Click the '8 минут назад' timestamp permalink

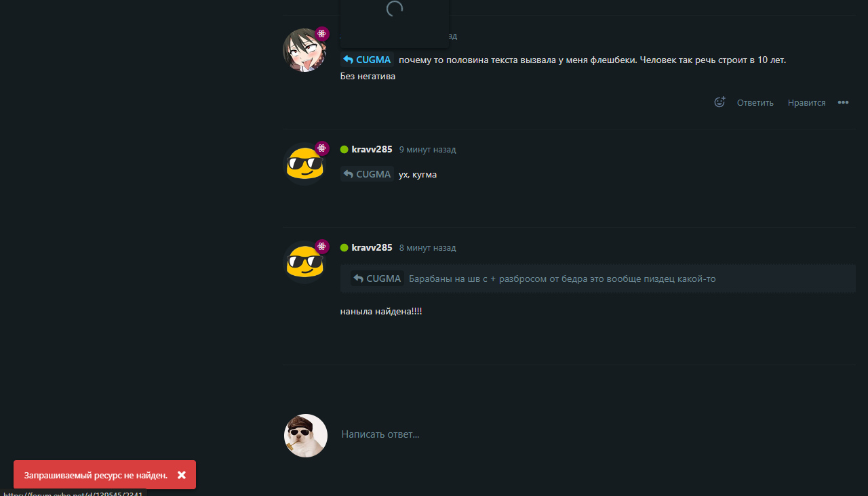[428, 248]
